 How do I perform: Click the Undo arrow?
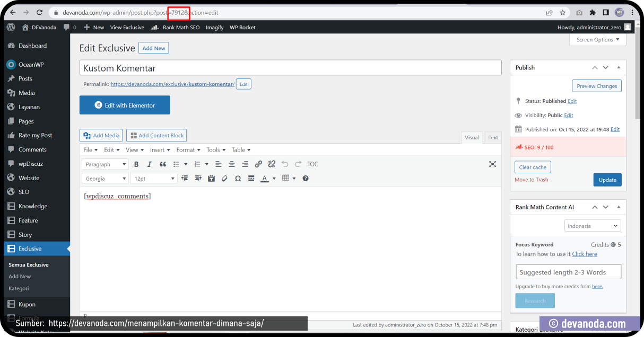[285, 164]
